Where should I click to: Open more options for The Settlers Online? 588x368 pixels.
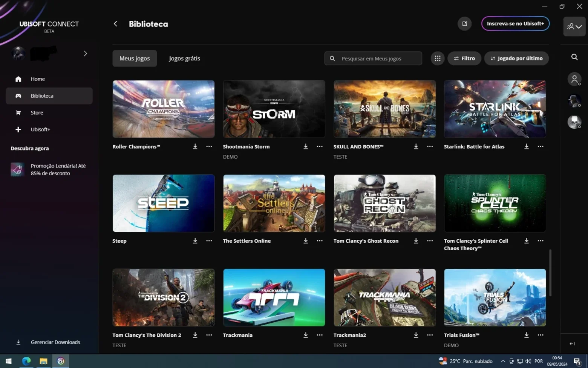pos(320,241)
